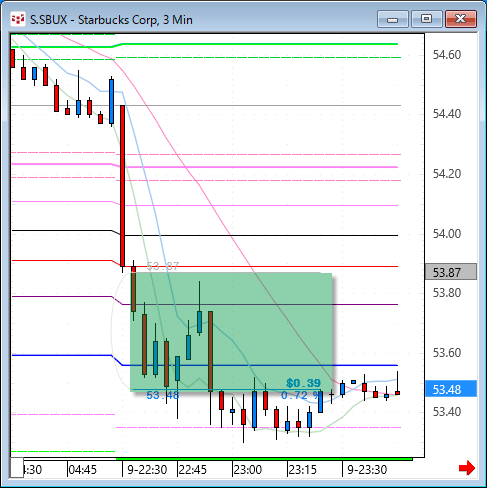Select the tall red candle dropping to 53.87

(122, 186)
